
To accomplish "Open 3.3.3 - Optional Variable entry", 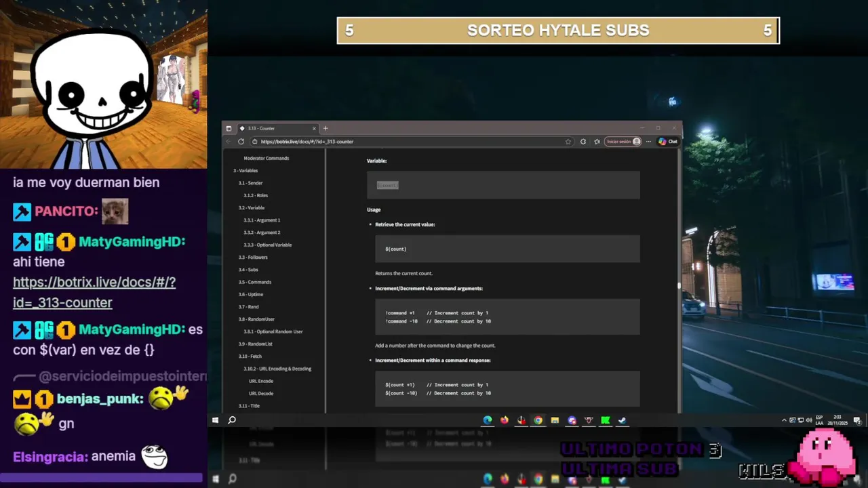I will click(268, 245).
